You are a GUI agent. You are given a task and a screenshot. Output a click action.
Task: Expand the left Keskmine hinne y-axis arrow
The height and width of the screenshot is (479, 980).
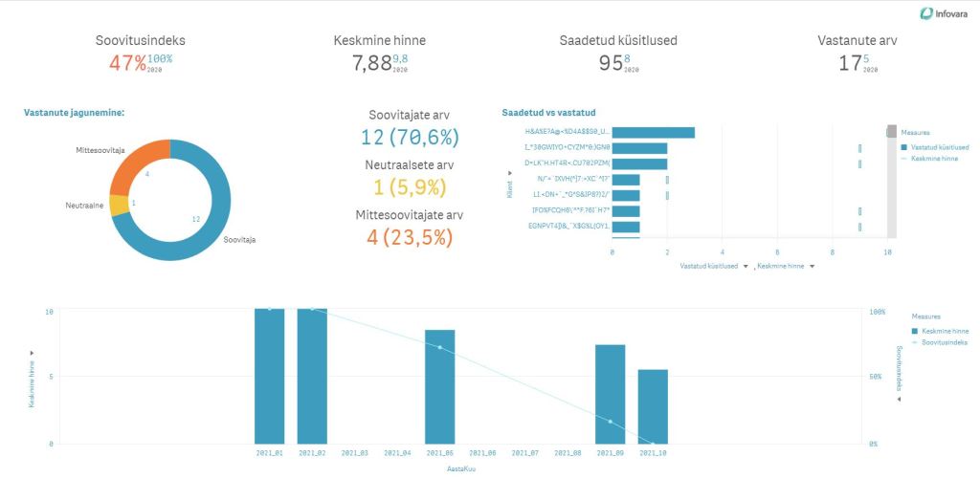(32, 353)
